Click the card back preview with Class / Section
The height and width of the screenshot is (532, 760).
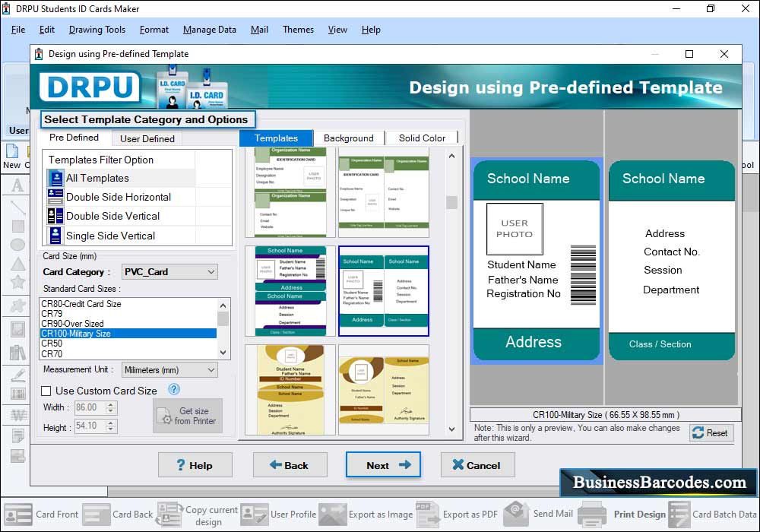672,261
